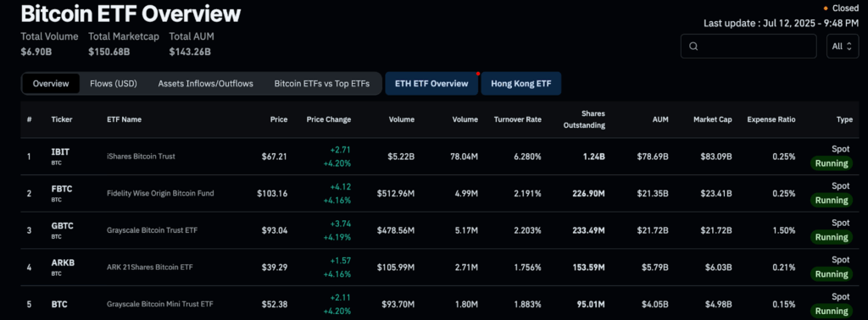Screen dimensions: 868x320
Task: Click the Total AUM $143.26B value
Action: [190, 52]
